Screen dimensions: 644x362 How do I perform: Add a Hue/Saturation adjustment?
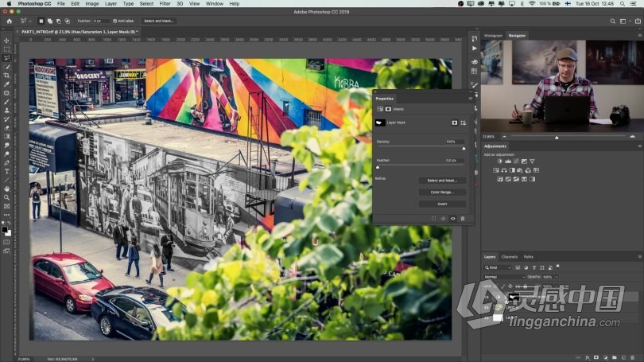[x=496, y=170]
